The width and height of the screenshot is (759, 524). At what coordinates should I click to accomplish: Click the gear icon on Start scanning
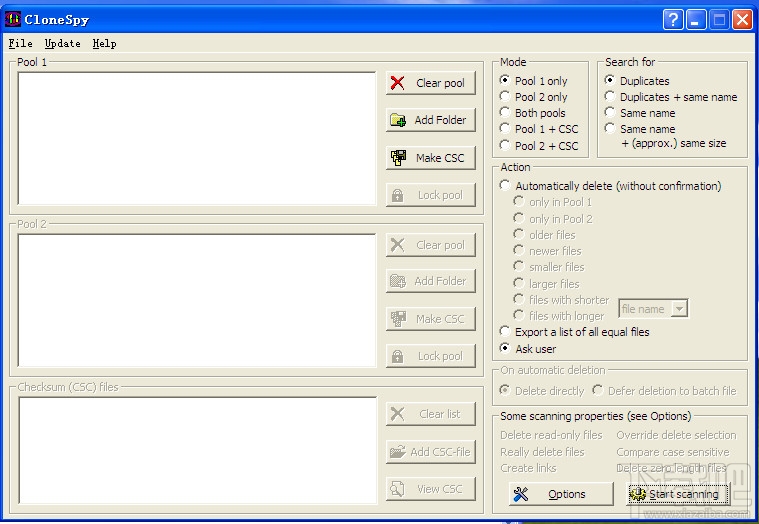point(638,494)
